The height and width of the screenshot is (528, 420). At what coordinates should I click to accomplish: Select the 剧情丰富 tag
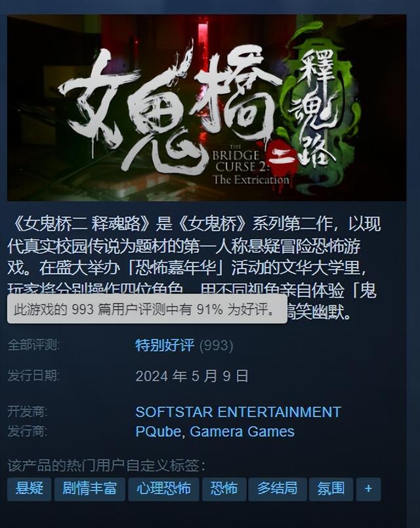pos(89,489)
